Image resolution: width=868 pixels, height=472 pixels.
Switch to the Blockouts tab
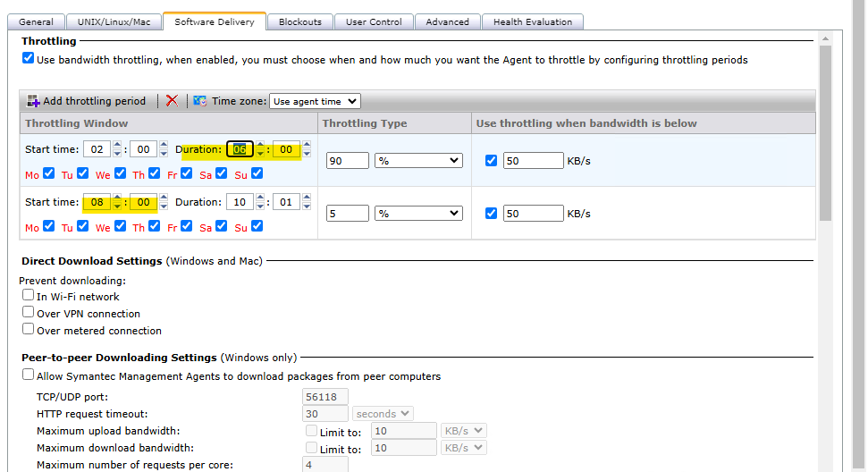[299, 21]
